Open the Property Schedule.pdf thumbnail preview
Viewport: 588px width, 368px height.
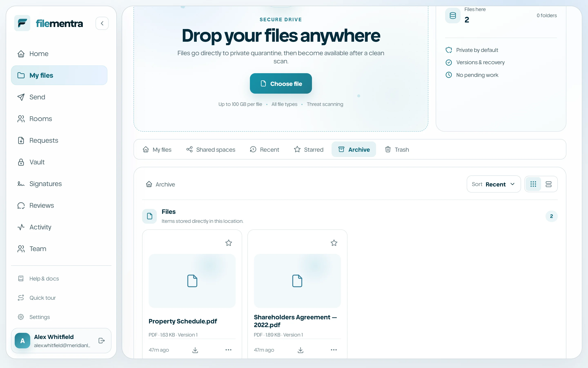(x=192, y=281)
